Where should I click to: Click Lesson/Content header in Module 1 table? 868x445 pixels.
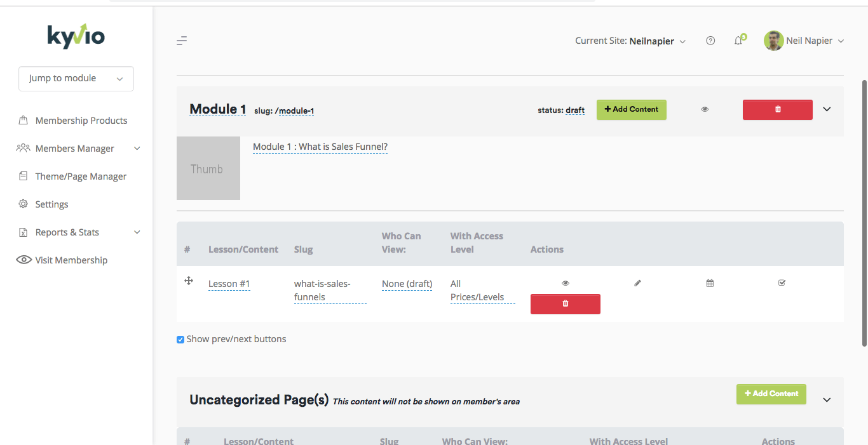point(243,249)
